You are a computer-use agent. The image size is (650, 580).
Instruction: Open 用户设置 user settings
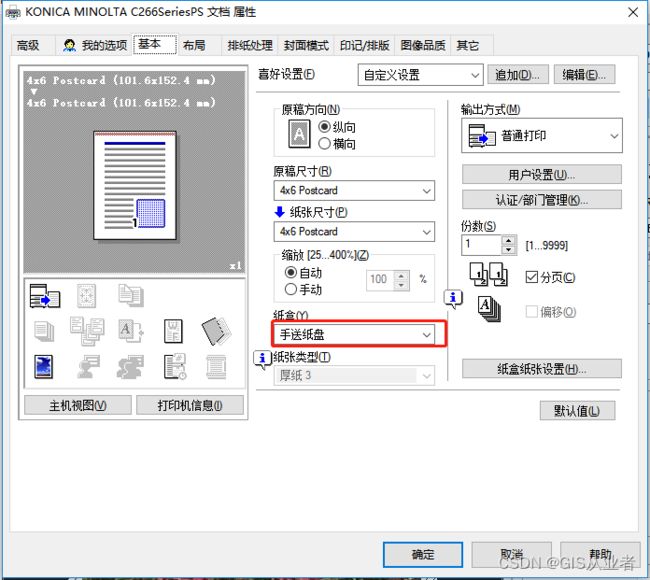coord(541,175)
